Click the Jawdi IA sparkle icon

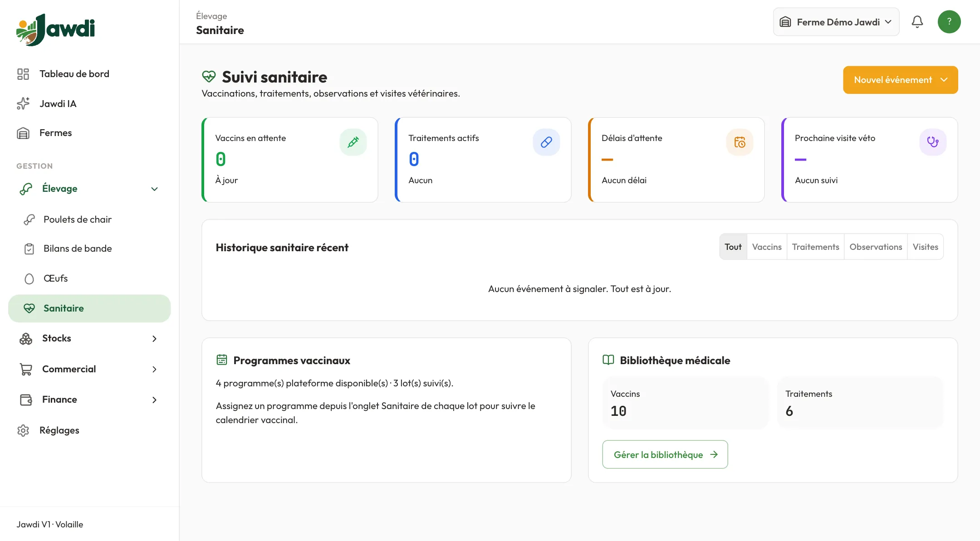coord(23,103)
